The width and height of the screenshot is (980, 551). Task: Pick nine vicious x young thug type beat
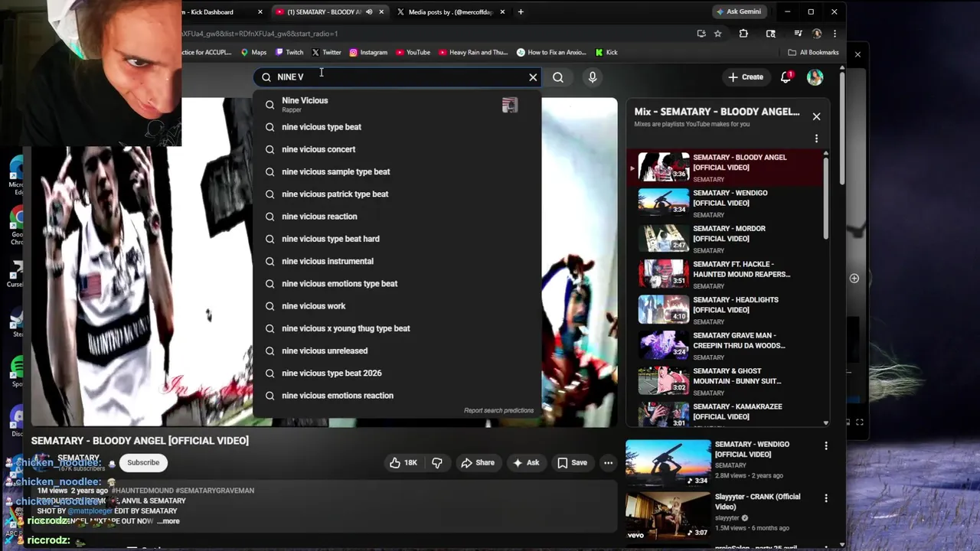pyautogui.click(x=397, y=328)
